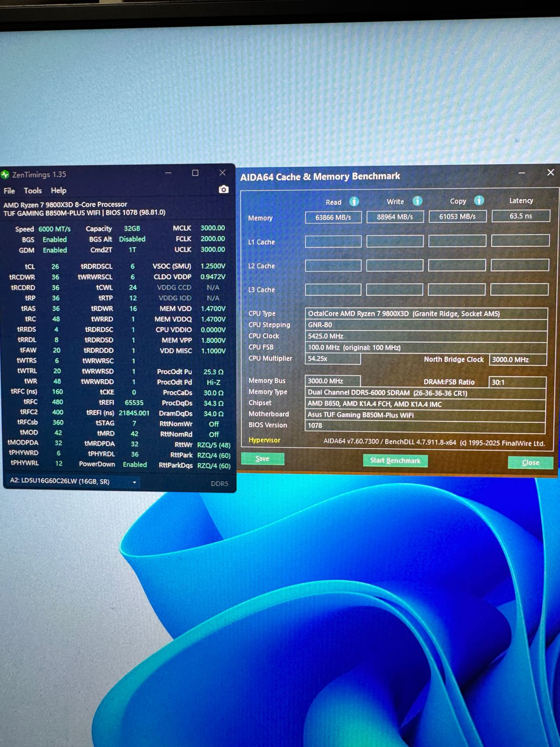560x747 pixels.
Task: Click the Memory Latency value 63.5 ns
Action: pos(521,216)
